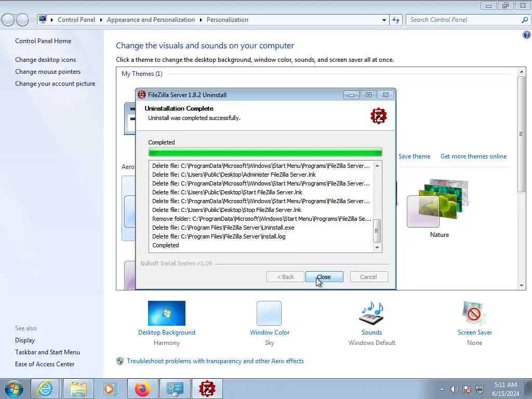Click the Control Panel breadcrumb item

pos(76,20)
